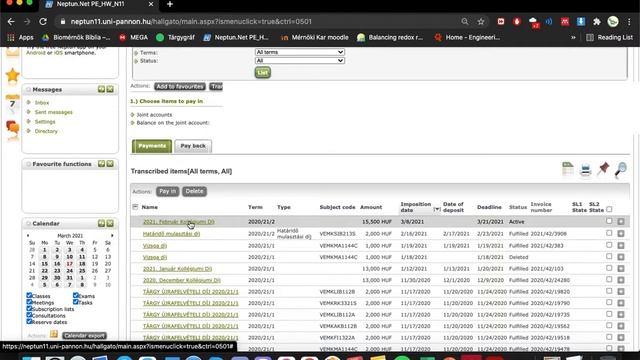
Task: Close the Messages panel with X icon
Action: pos(110,89)
